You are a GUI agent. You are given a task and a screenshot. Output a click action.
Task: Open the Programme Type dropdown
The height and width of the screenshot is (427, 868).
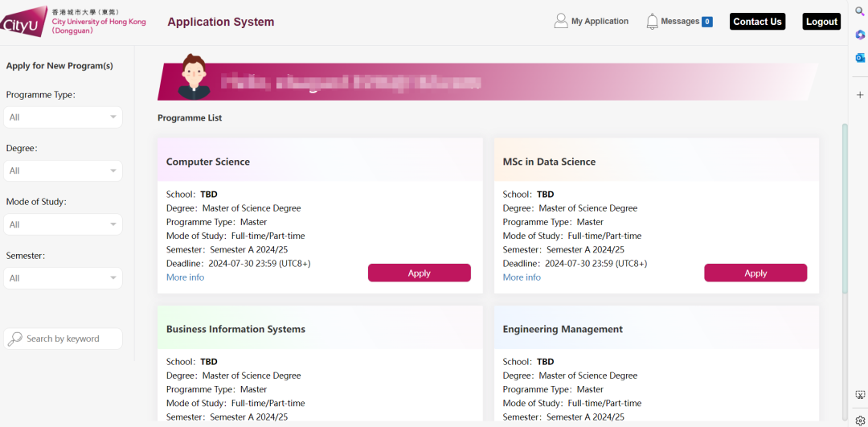[x=63, y=117]
